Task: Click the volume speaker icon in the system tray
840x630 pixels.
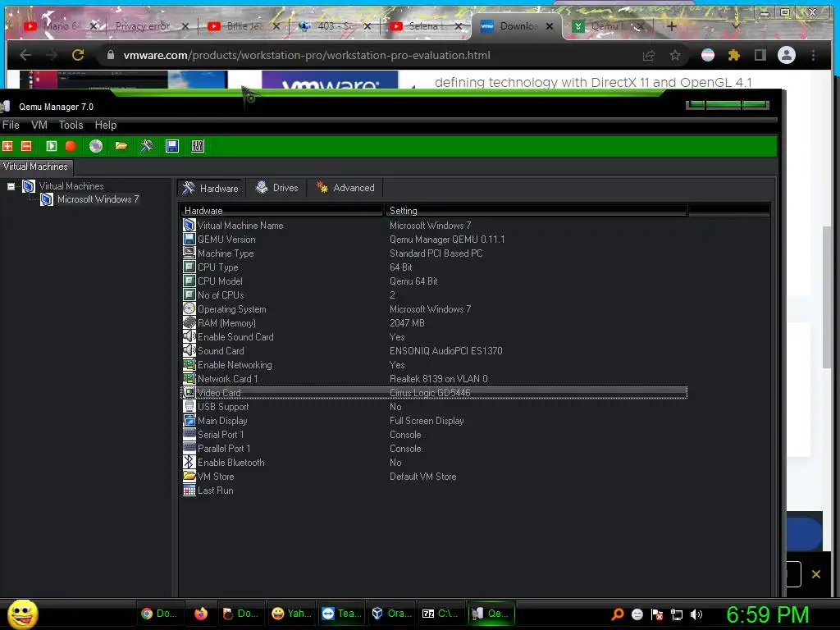Action: point(696,614)
